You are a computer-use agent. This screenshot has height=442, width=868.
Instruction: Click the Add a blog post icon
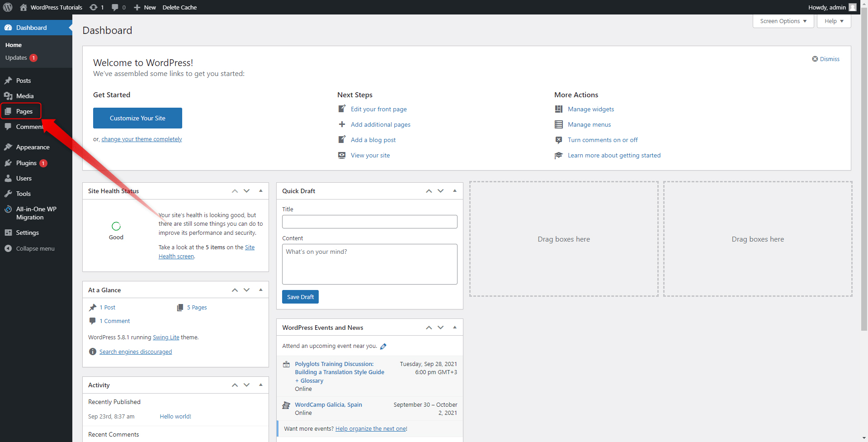click(342, 140)
